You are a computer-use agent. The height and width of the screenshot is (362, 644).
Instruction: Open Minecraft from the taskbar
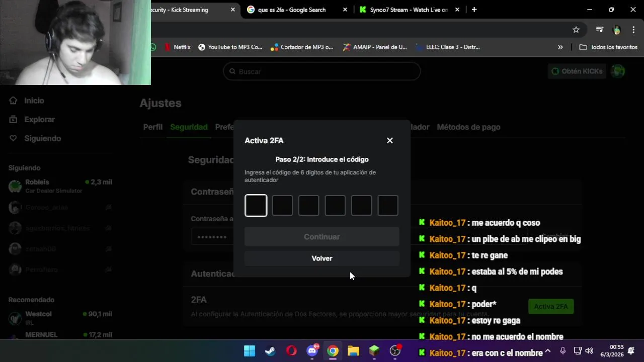coord(374,351)
